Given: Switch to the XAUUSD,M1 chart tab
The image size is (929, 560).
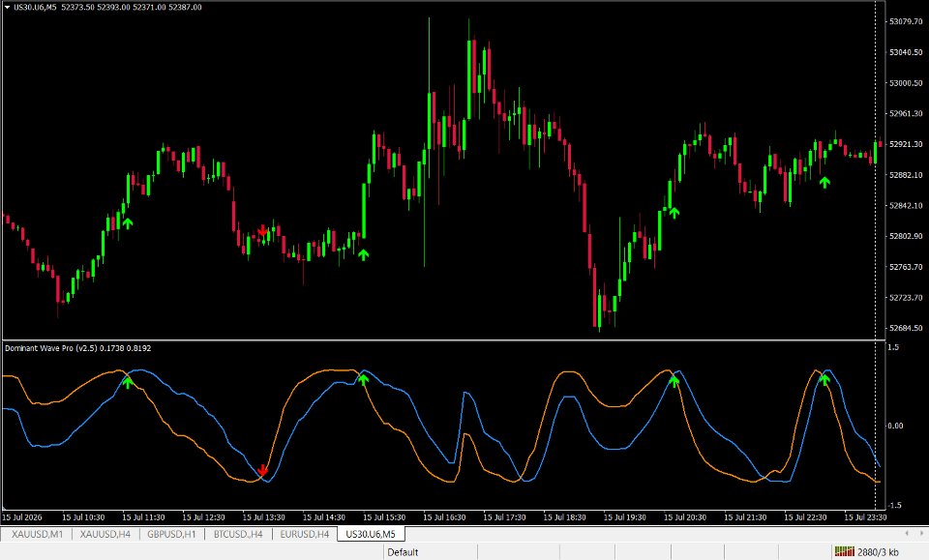Looking at the screenshot, I should (x=37, y=534).
